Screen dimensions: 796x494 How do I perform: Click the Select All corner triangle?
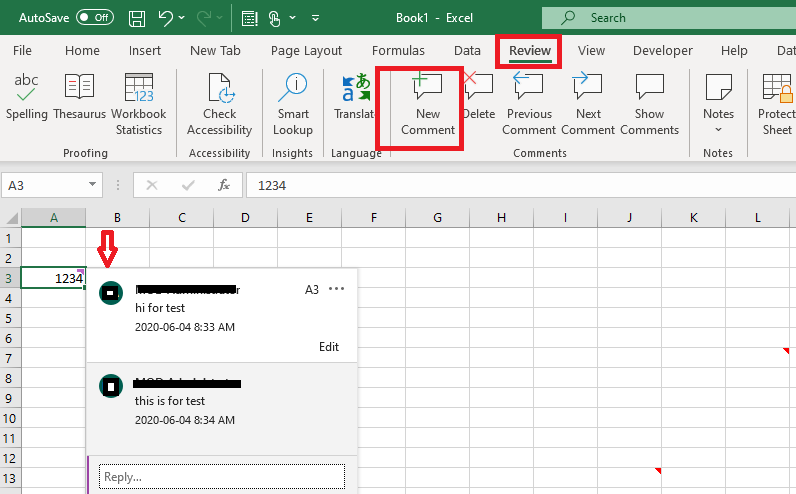[11, 218]
